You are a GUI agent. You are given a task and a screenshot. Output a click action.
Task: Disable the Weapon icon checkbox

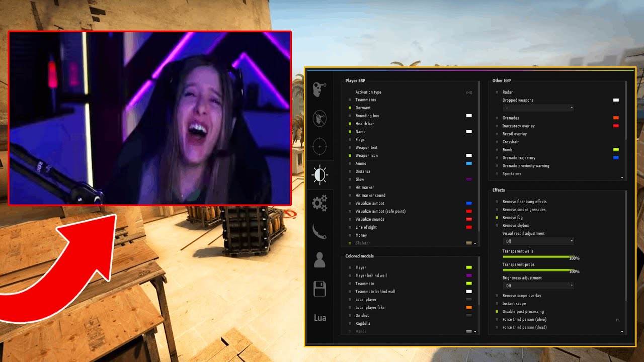350,156
